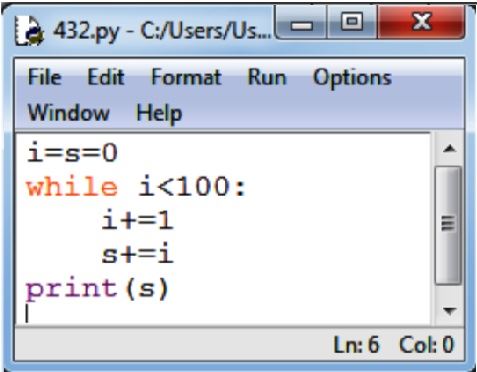Click the IDLE Python file icon in title bar

pos(29,31)
